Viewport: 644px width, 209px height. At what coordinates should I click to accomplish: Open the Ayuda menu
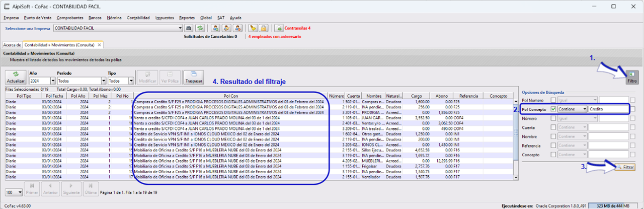coord(235,18)
